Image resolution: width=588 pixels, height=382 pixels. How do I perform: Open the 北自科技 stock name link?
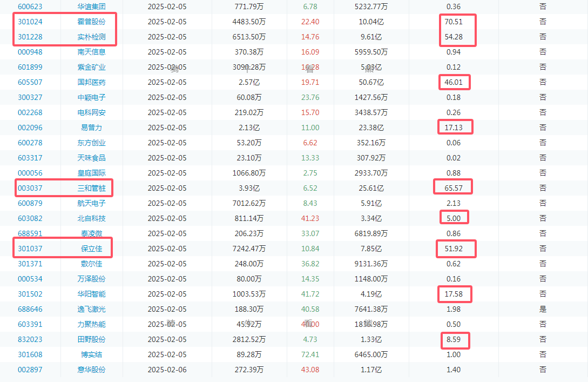coord(91,218)
